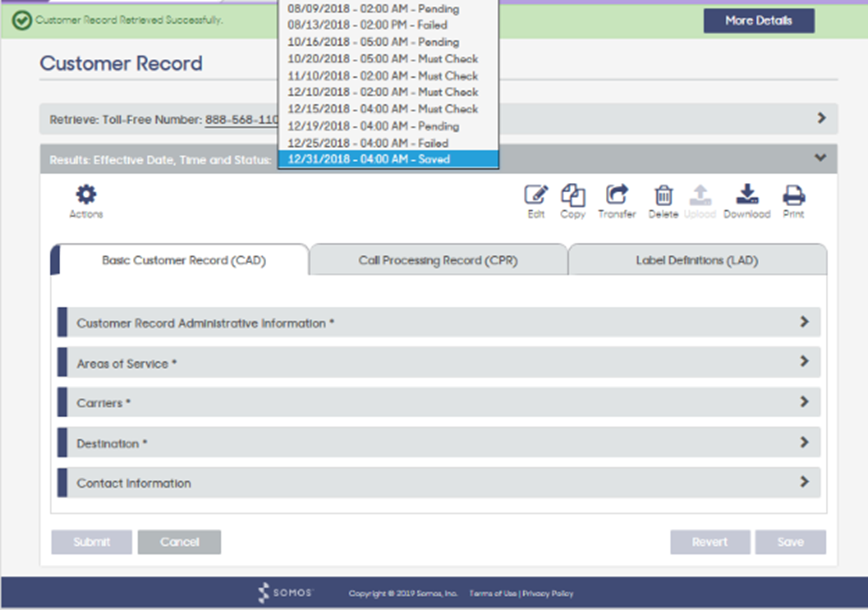Screen dimensions: 868x610
Task: Expand the Contact Information section
Action: click(x=439, y=482)
